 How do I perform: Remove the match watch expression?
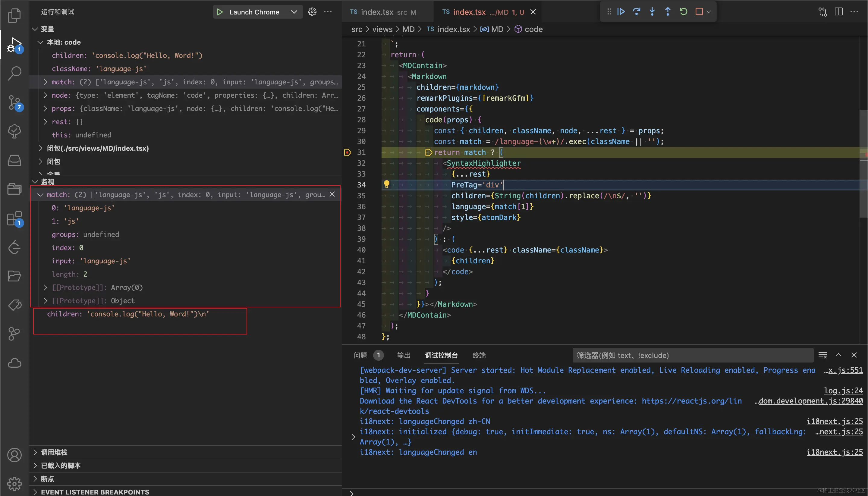(x=332, y=194)
